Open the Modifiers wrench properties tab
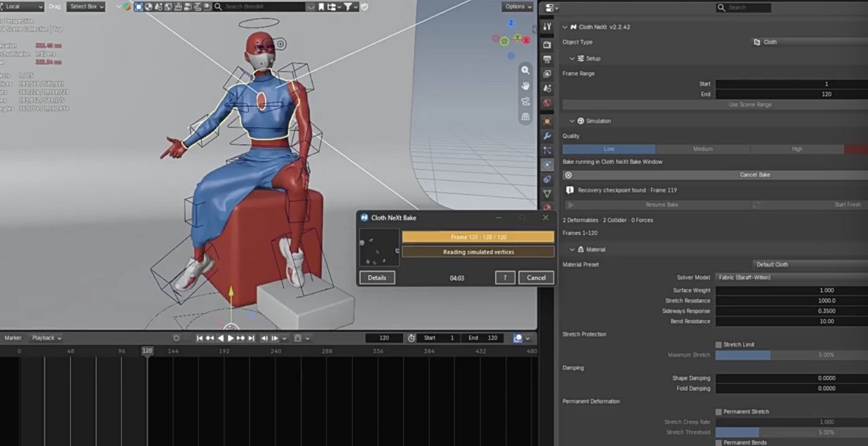The height and width of the screenshot is (446, 868). (547, 136)
